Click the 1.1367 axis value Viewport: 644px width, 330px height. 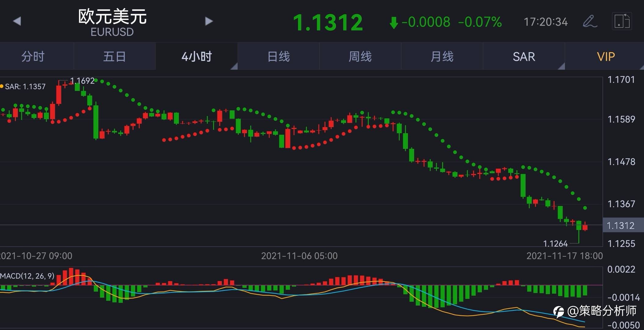(621, 204)
